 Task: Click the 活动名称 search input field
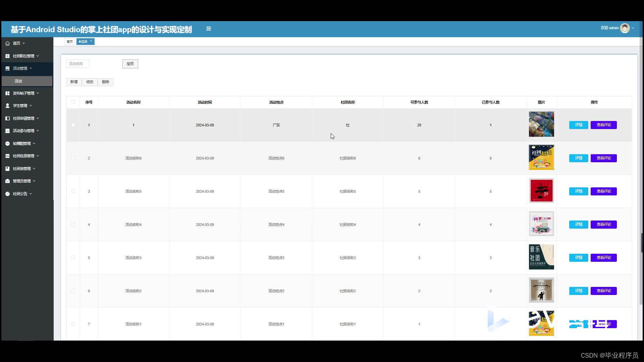(x=78, y=64)
